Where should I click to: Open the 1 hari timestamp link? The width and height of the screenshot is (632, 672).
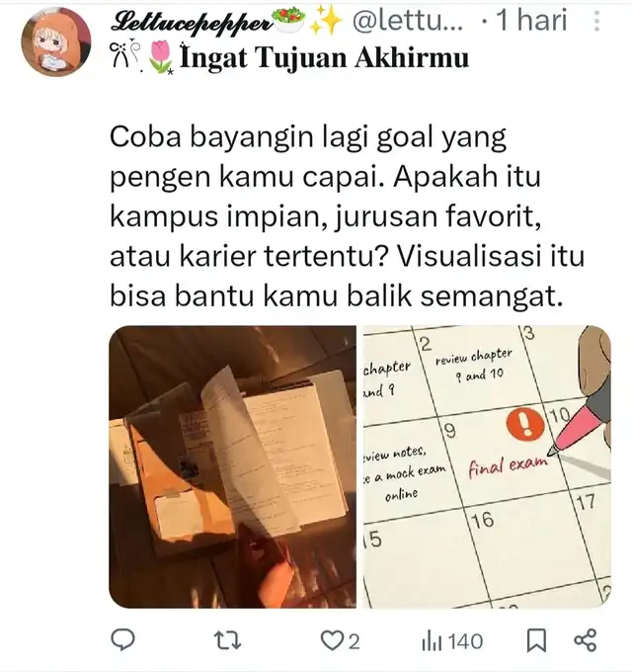[x=531, y=21]
